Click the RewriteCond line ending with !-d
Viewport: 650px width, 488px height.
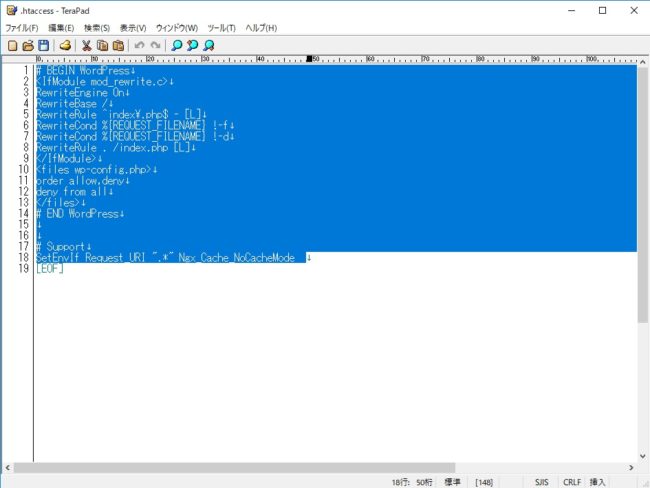(x=135, y=136)
